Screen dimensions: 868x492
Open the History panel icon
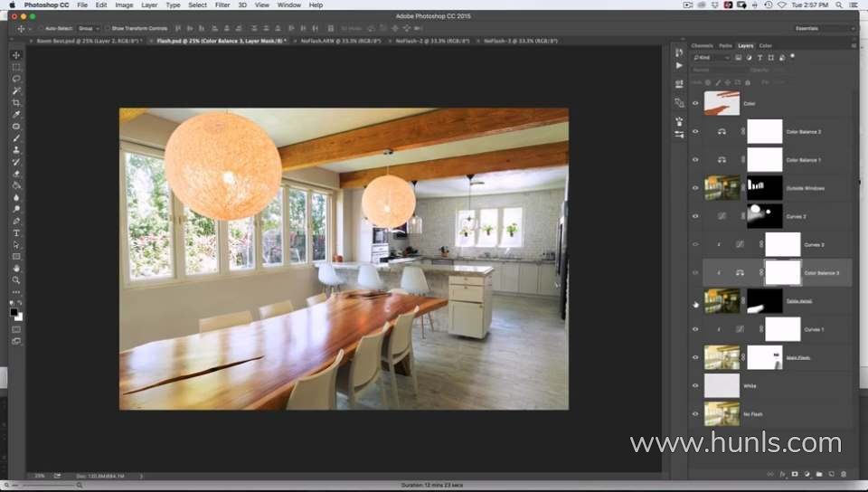[x=679, y=52]
